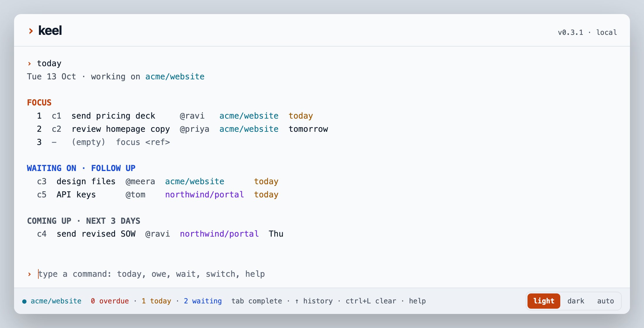Click the teal project dot in the status bar

(x=24, y=301)
